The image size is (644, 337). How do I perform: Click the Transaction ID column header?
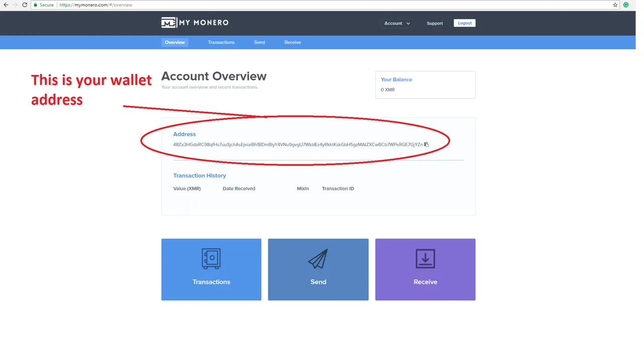(338, 189)
